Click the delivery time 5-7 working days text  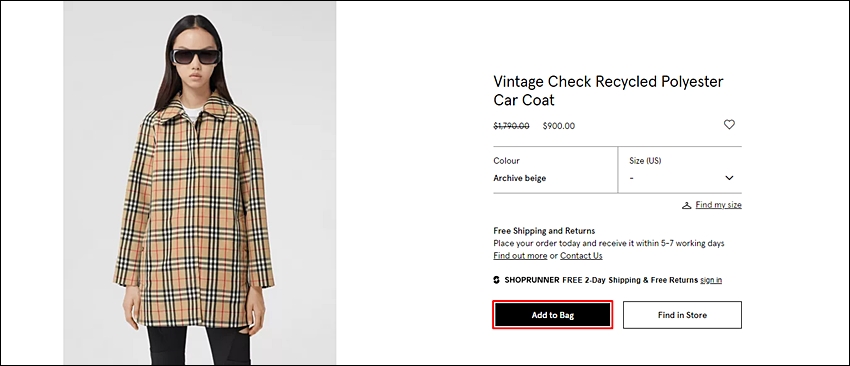(692, 243)
